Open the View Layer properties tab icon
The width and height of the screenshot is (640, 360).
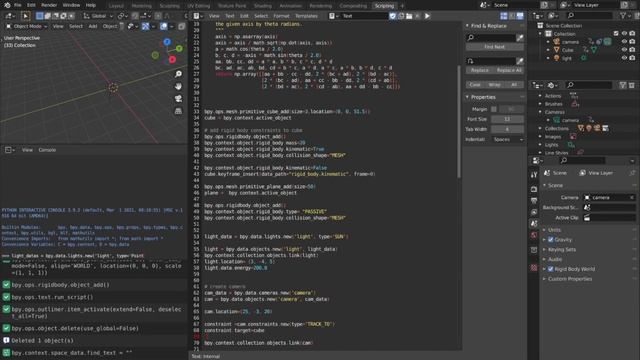coord(534,212)
